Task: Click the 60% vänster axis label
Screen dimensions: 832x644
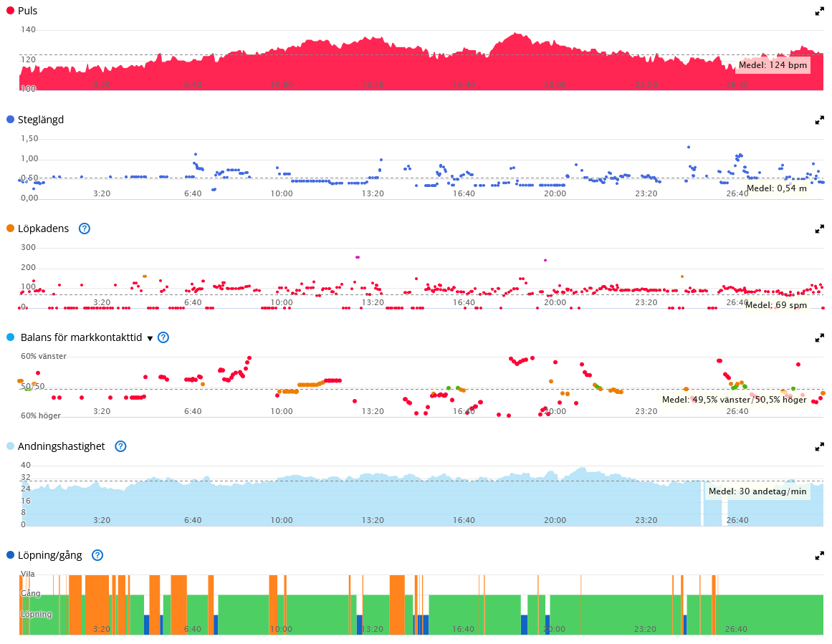Action: pyautogui.click(x=44, y=357)
